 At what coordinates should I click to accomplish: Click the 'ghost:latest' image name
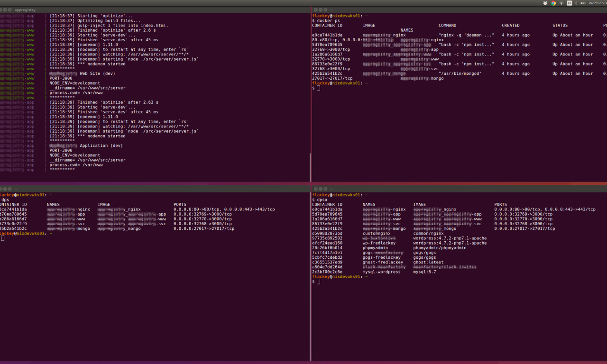[428, 262]
